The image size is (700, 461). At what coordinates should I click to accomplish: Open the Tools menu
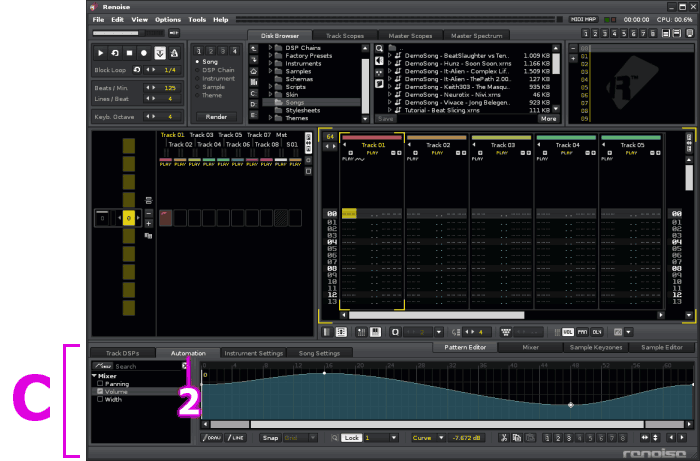click(197, 20)
